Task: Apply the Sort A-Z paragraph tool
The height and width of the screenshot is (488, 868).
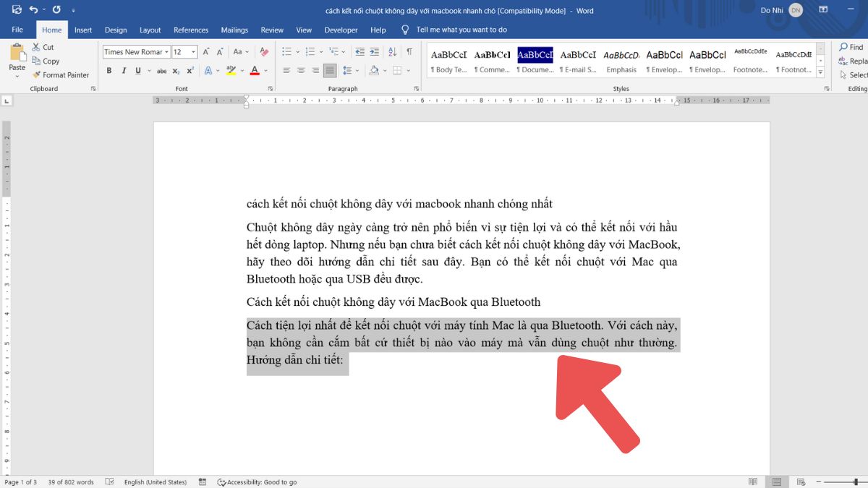Action: pyautogui.click(x=392, y=52)
